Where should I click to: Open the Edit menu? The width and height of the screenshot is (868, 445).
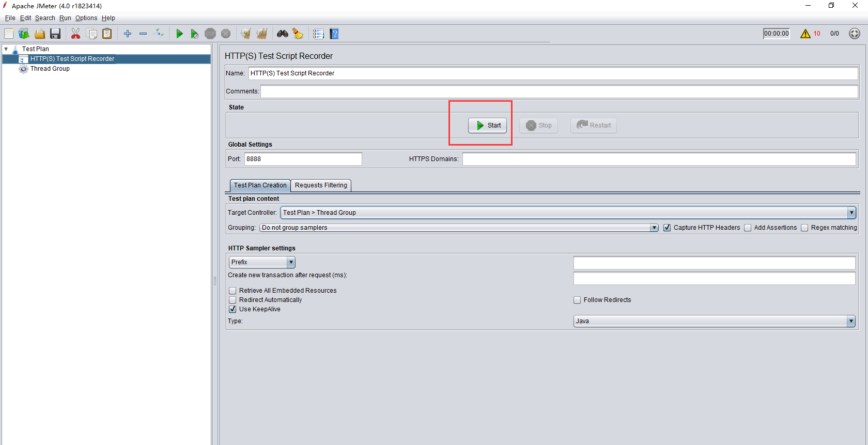tap(25, 18)
